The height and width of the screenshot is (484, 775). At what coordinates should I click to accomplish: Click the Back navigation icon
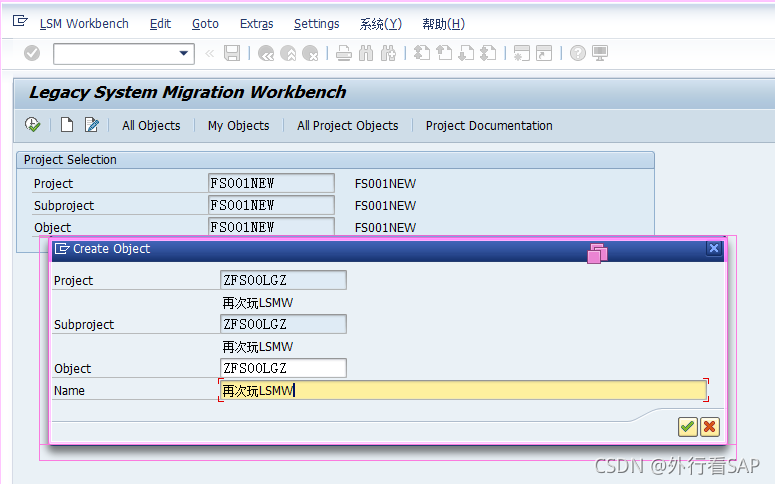266,53
